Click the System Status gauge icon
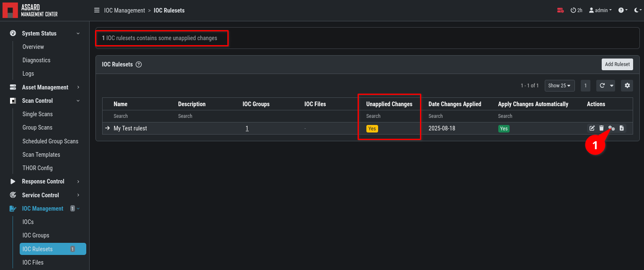The height and width of the screenshot is (270, 644). 13,33
